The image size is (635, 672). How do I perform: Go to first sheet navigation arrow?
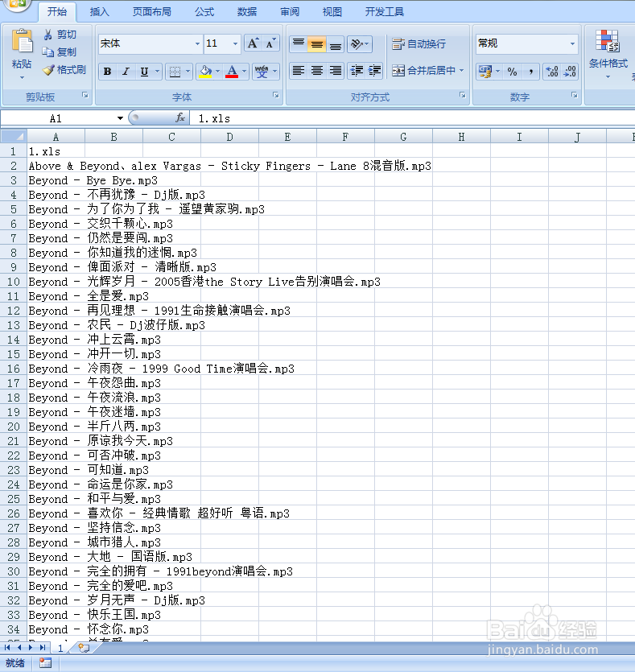[x=7, y=648]
